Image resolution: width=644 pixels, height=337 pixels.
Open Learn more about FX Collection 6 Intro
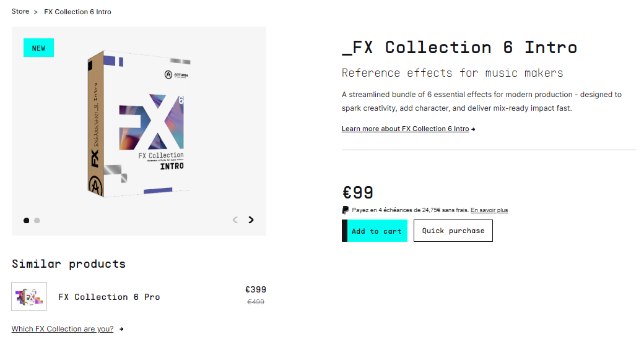(x=405, y=129)
